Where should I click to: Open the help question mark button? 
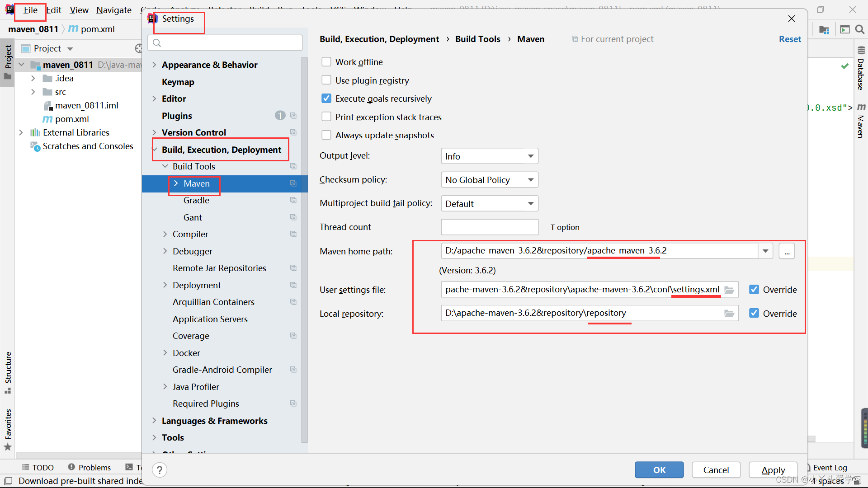point(160,470)
